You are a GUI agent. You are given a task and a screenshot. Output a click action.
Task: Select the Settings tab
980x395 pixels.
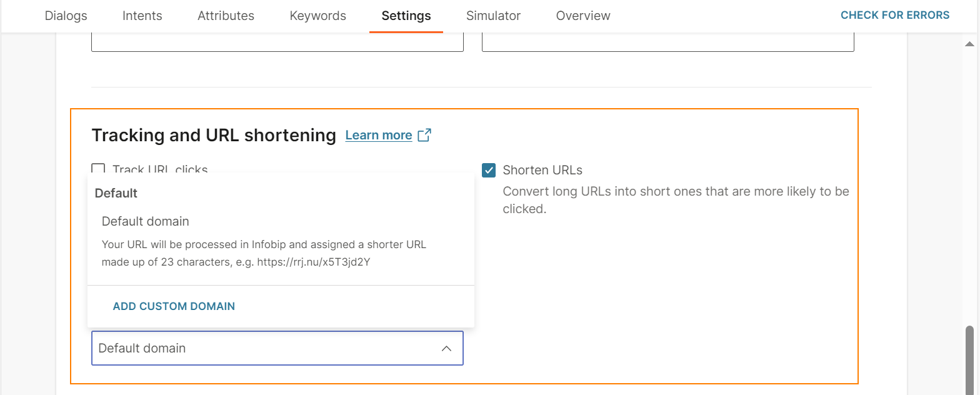[x=405, y=16]
